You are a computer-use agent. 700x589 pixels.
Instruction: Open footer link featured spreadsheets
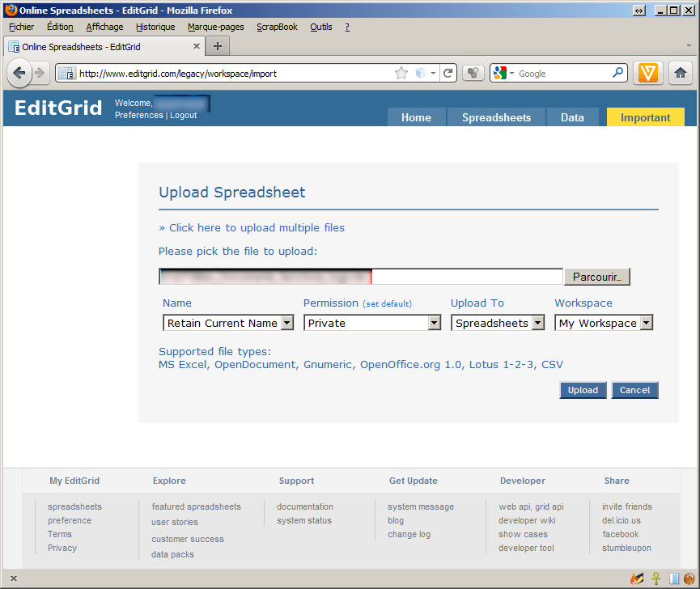(197, 506)
